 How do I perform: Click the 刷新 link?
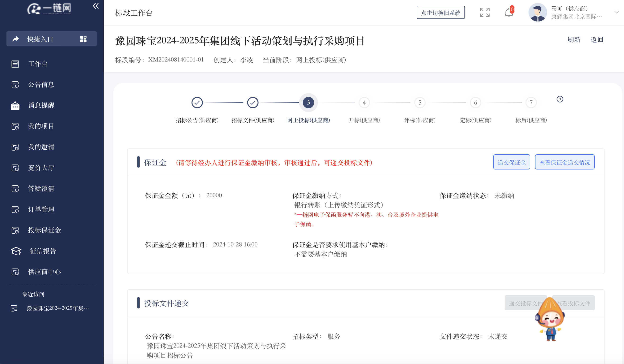coord(574,40)
